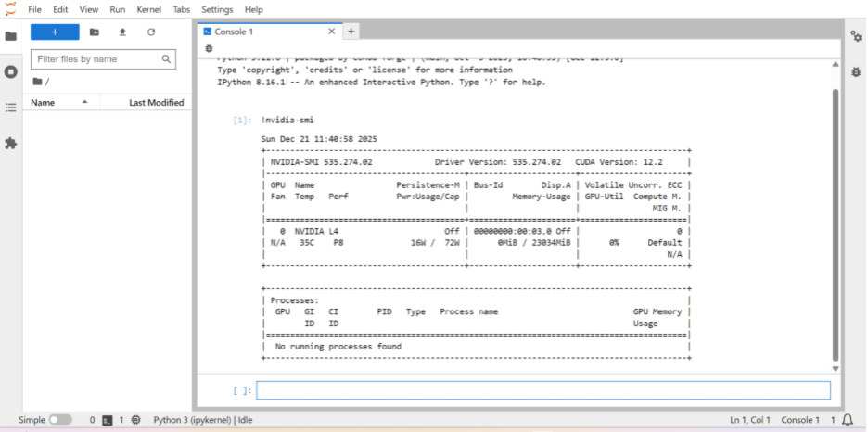The image size is (868, 432).
Task: Open the File menu
Action: tap(34, 9)
